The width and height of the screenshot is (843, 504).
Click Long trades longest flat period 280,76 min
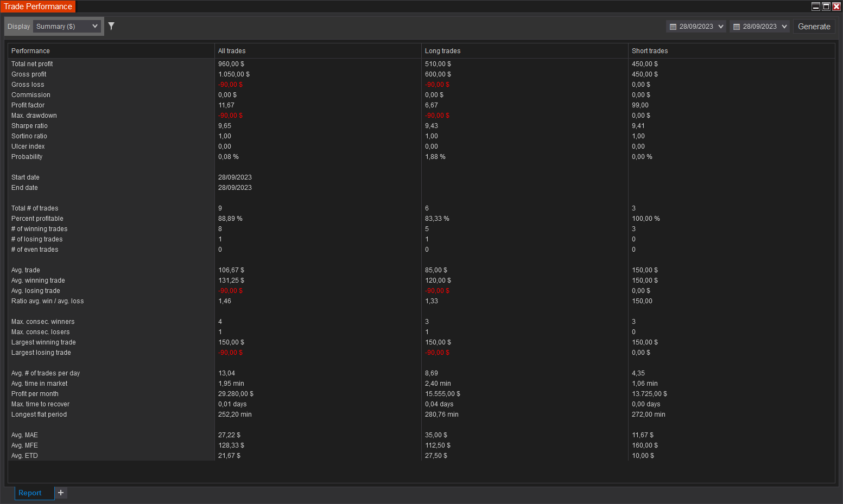click(x=442, y=414)
